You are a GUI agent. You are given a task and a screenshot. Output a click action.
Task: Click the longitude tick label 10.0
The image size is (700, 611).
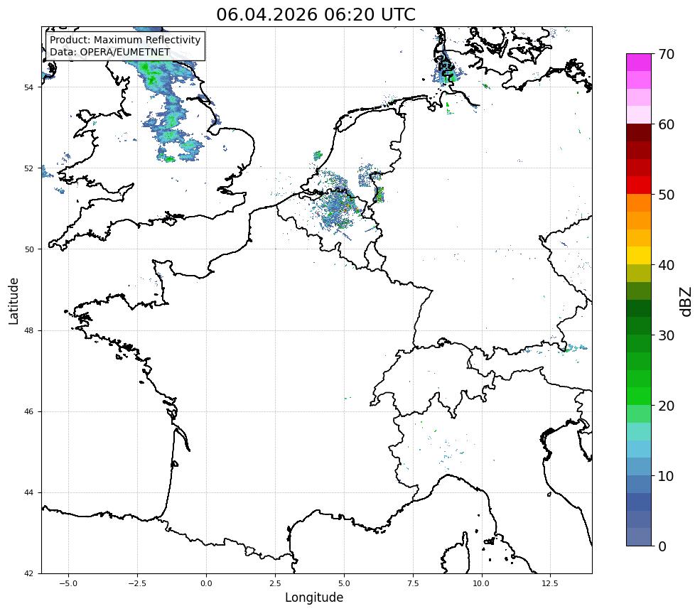click(481, 583)
